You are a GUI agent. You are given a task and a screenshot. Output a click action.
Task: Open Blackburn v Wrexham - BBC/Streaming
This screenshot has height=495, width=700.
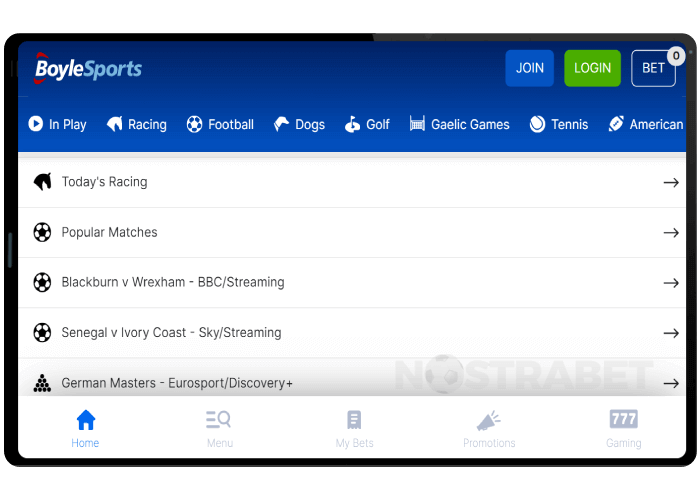(173, 282)
